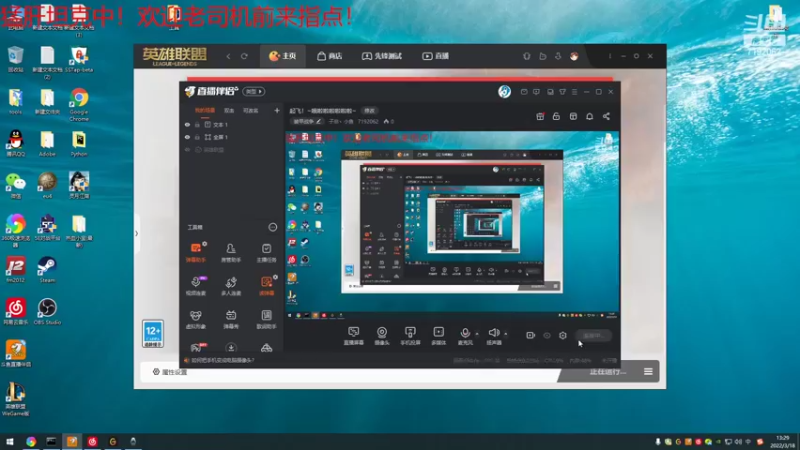Click the gift box icon in header
Image resolution: width=800 pixels, height=450 pixels.
click(540, 116)
